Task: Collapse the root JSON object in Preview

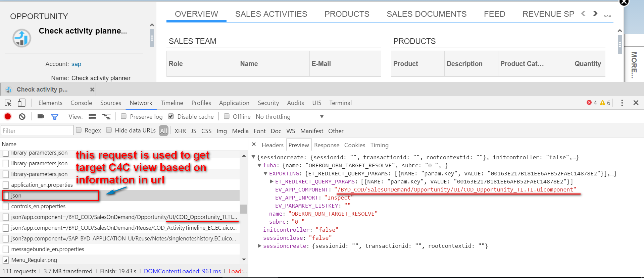Action: [x=254, y=157]
